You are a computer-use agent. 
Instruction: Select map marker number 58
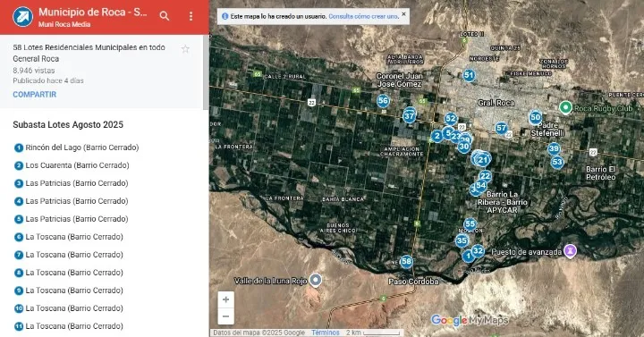[406, 262]
